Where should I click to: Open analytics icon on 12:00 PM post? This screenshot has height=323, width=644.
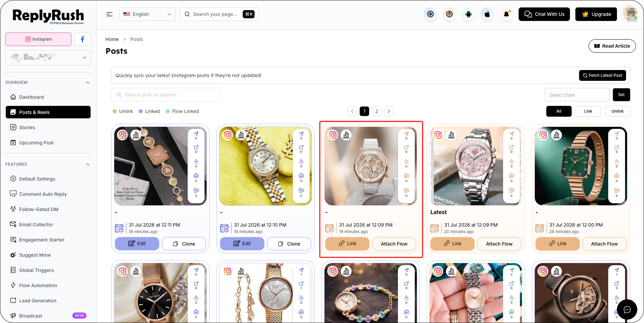[x=556, y=135]
